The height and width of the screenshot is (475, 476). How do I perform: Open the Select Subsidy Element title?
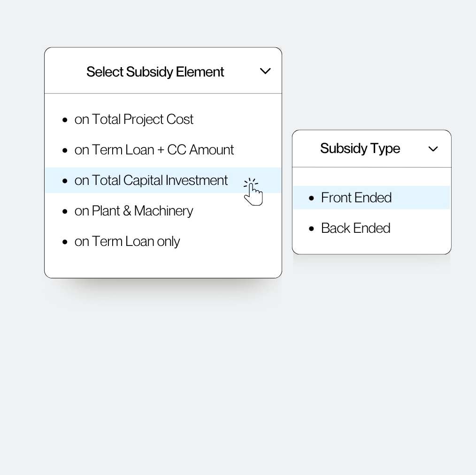click(x=155, y=72)
